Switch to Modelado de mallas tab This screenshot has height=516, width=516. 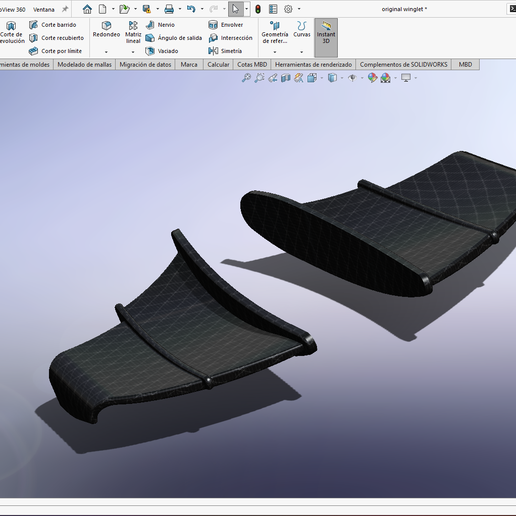(x=84, y=64)
